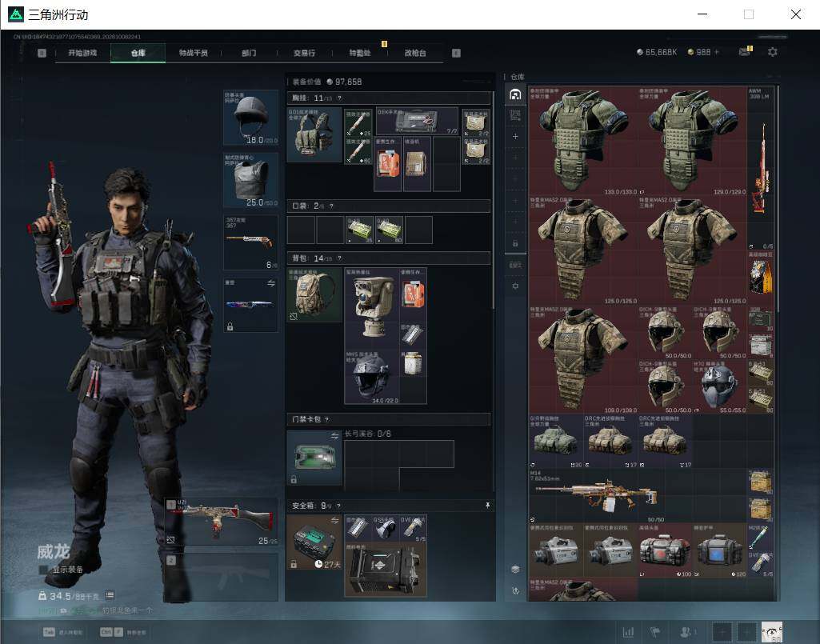
Task: Open the 交易行 tab
Action: (x=304, y=53)
